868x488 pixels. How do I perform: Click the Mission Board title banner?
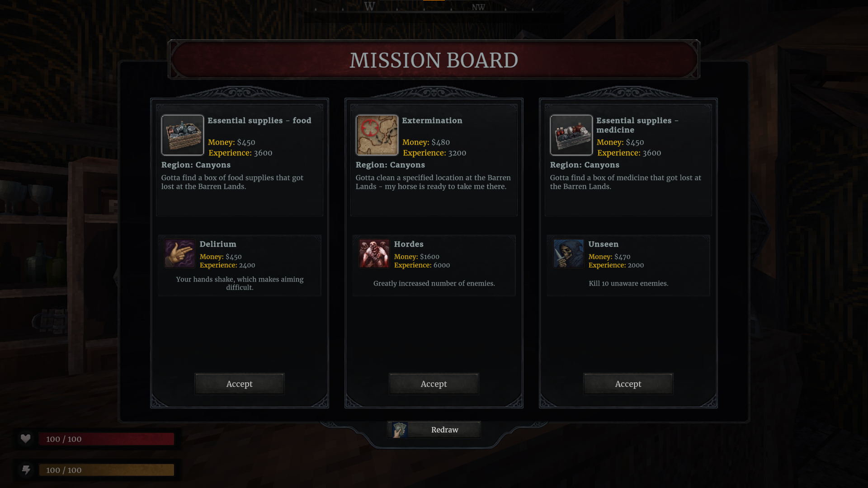[x=434, y=60]
